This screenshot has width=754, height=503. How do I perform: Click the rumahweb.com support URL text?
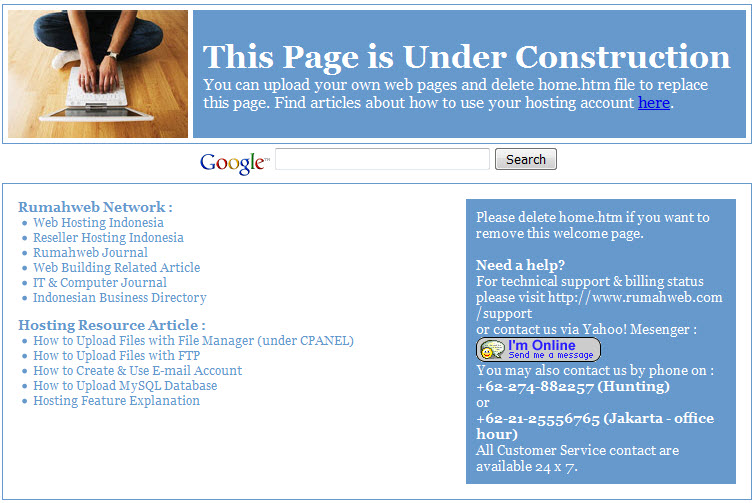click(599, 305)
